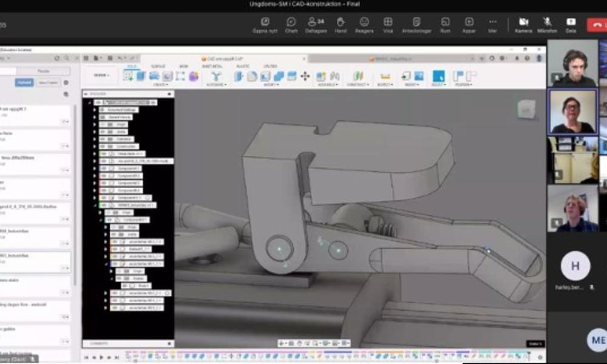Screen dimensions: 607x364
Task: Select the Hole tool in Create group
Action: 168,76
